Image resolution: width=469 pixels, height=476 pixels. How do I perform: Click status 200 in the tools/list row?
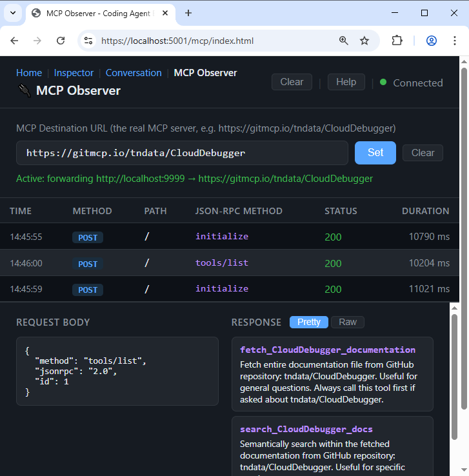[333, 264]
